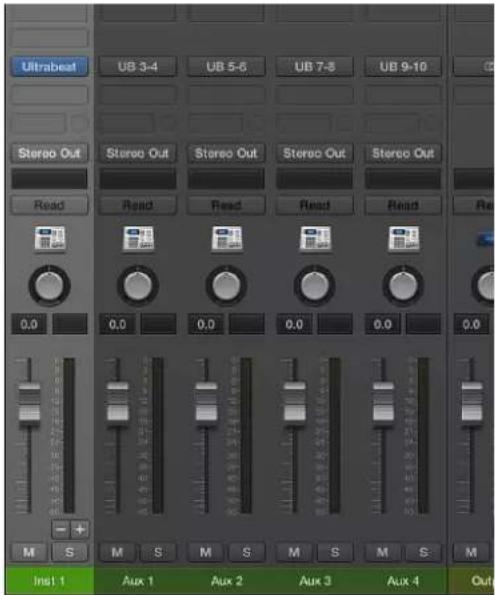The image size is (495, 595).
Task: Mute the Output channel
Action: (471, 552)
